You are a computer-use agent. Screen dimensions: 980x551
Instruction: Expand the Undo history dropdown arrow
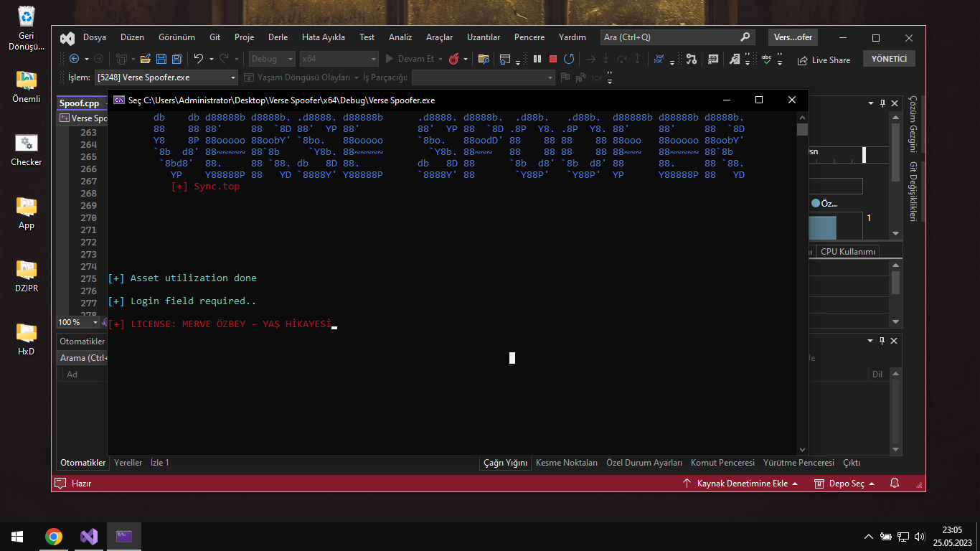212,59
